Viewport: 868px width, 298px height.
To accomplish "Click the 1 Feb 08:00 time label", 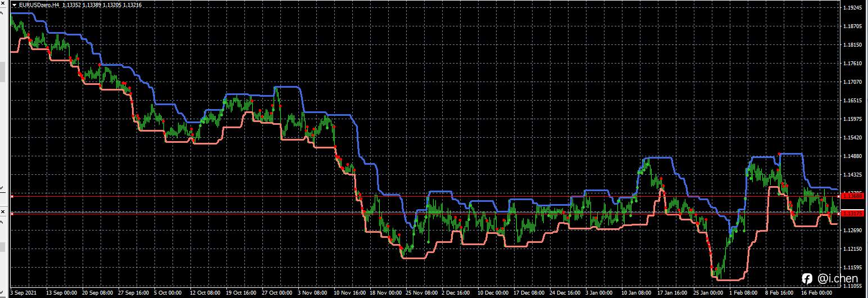I will (x=743, y=293).
